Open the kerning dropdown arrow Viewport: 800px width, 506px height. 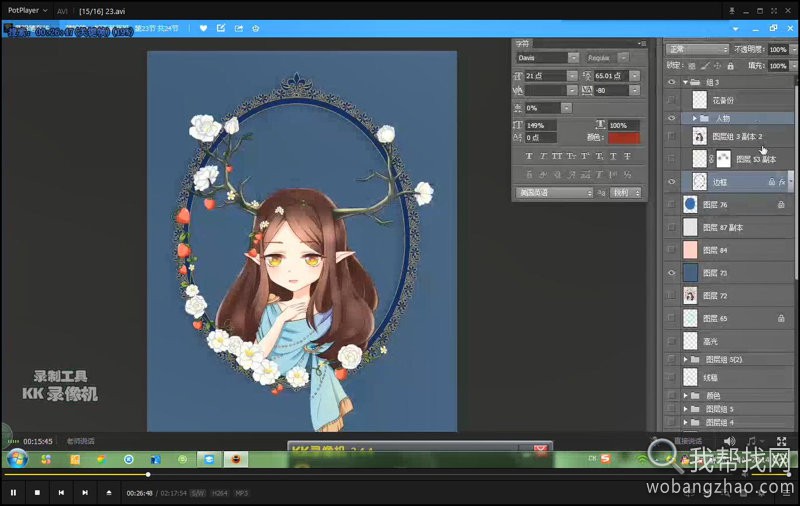[572, 90]
